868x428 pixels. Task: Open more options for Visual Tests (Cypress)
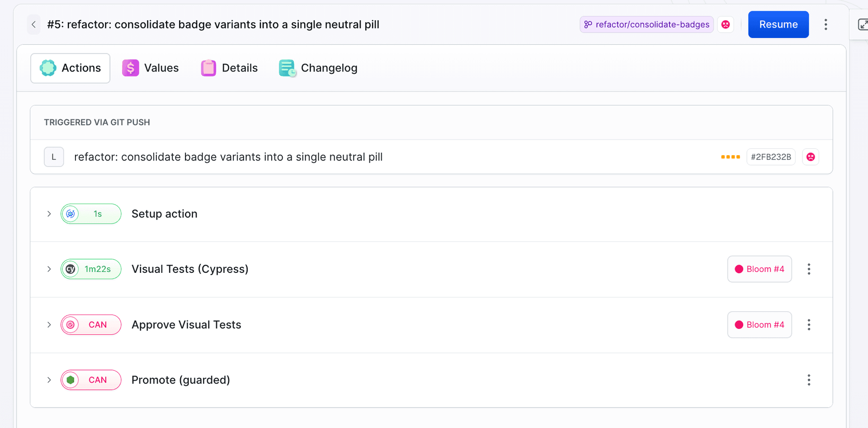(809, 269)
